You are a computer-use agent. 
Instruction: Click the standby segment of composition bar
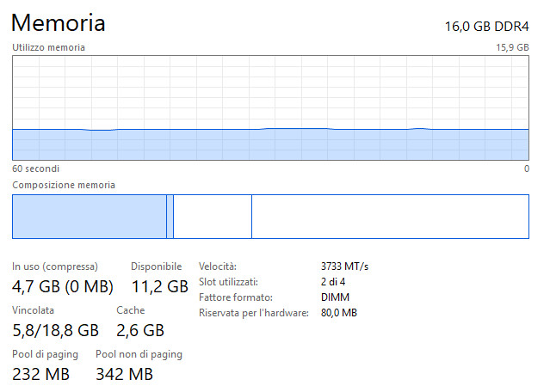tap(213, 217)
